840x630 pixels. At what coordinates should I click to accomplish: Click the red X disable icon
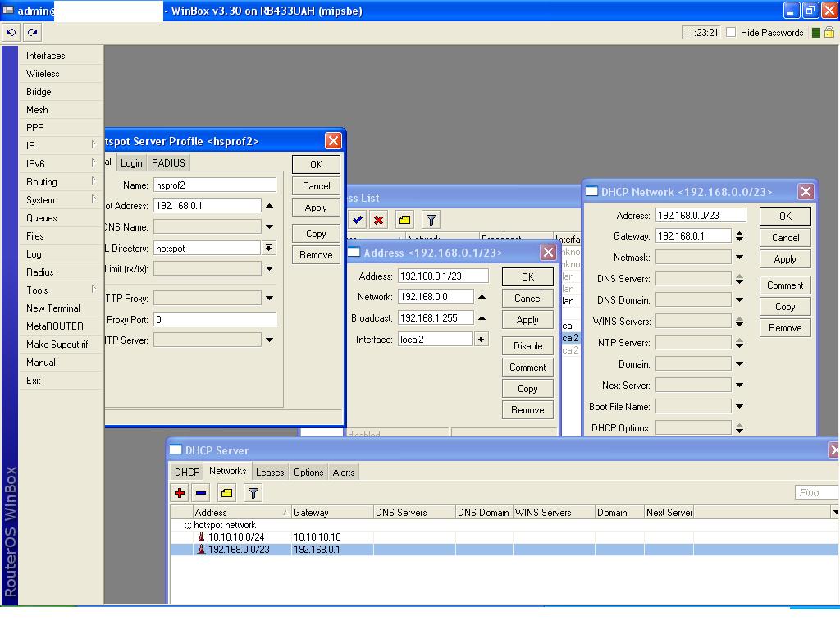coord(378,220)
